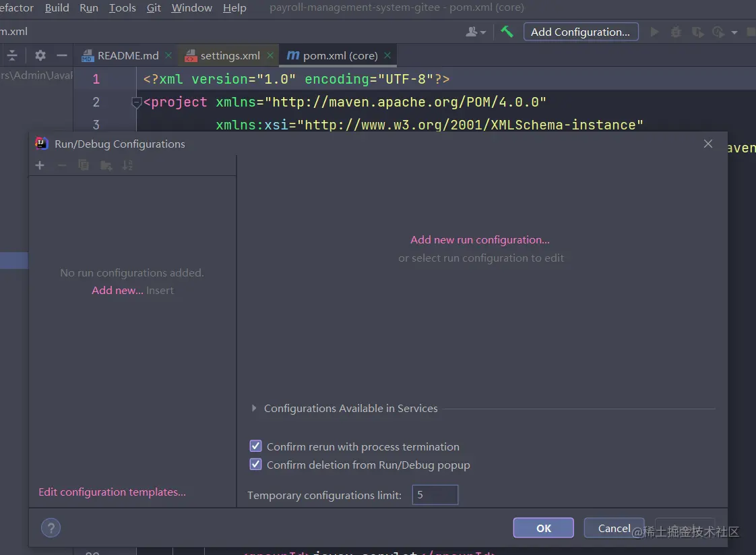The image size is (756, 555).
Task: Click the Profiler run icon
Action: [x=718, y=32]
